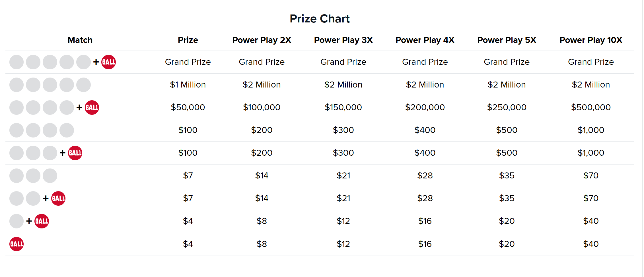Click the $250,000 Power Play 5X cell
Image resolution: width=644 pixels, height=277 pixels.
pos(507,107)
